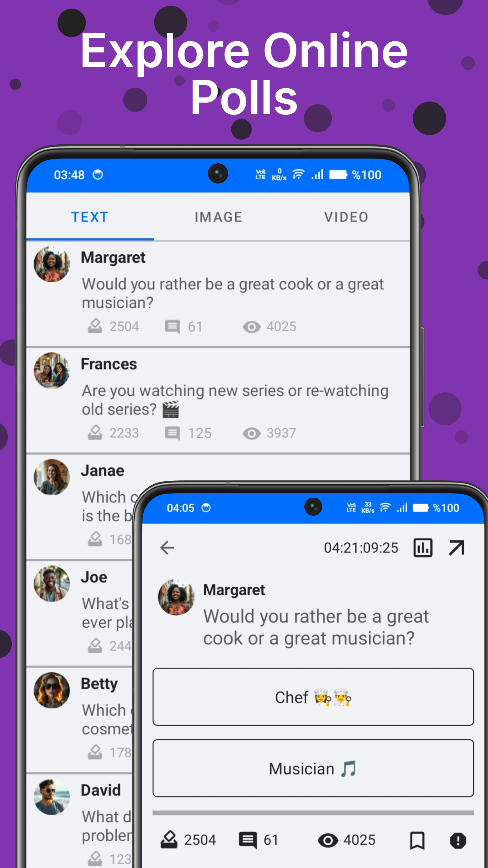488x868 pixels.
Task: Click the vote icon on Betty's poll
Action: click(95, 752)
